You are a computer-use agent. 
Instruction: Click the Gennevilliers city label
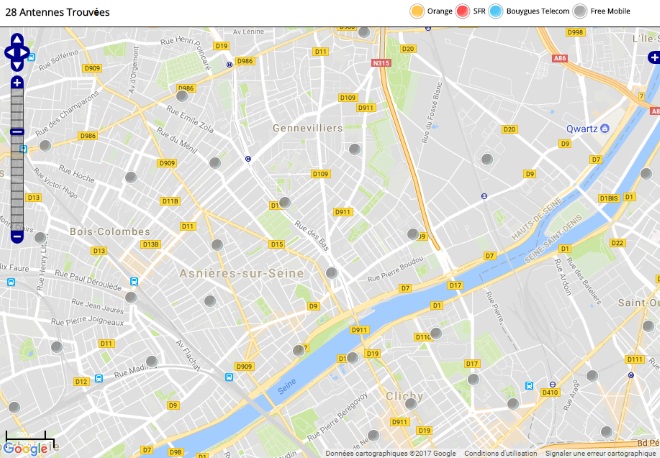pyautogui.click(x=308, y=128)
